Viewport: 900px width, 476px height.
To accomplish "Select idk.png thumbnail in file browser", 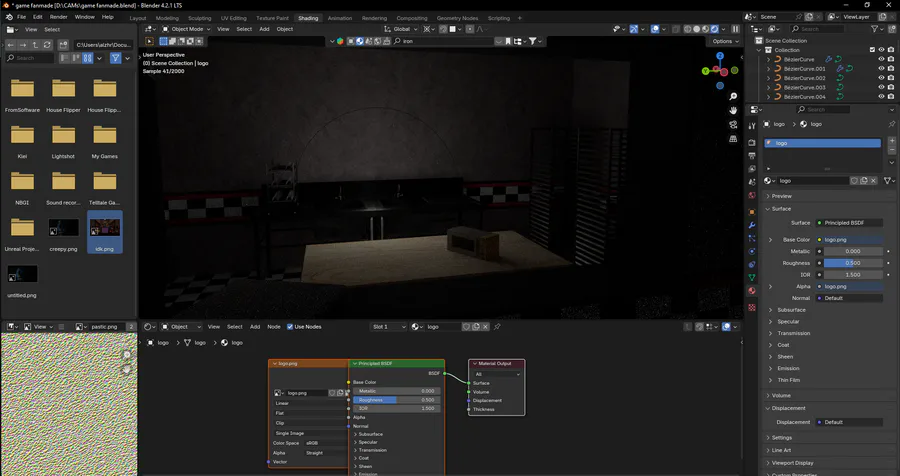I will [x=104, y=231].
